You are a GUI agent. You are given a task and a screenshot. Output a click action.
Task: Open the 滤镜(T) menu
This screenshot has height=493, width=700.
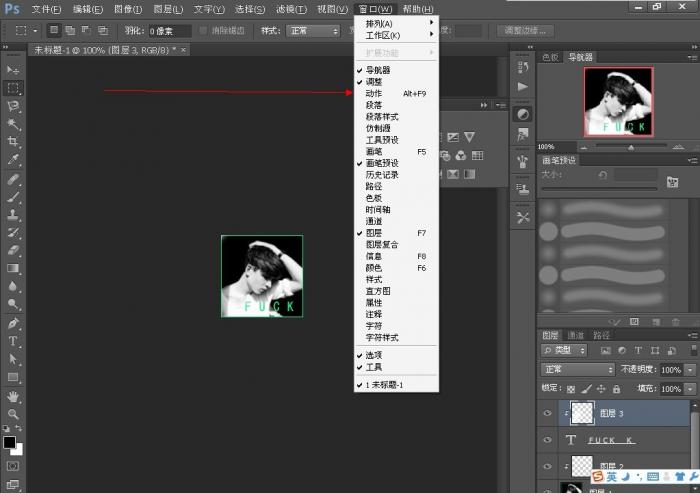click(292, 9)
